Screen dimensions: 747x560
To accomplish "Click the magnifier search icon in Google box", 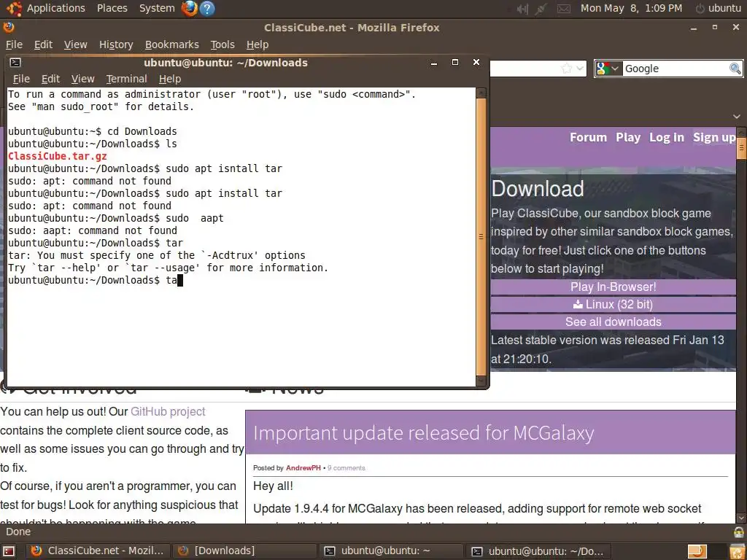I will click(x=735, y=69).
